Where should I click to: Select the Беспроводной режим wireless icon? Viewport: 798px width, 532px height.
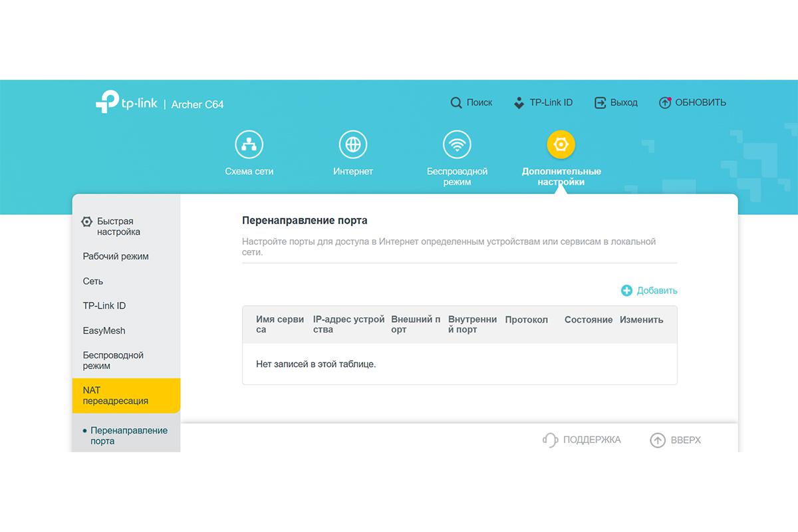click(456, 144)
